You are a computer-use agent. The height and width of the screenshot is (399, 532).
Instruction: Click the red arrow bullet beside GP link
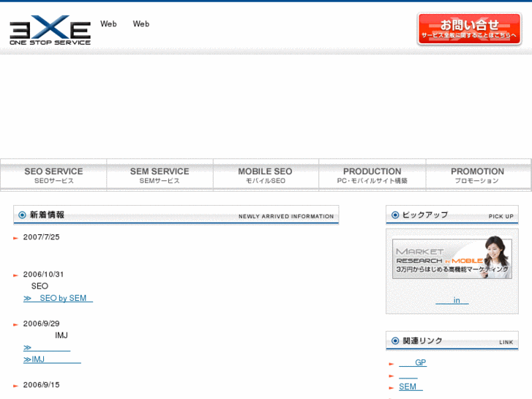(391, 364)
